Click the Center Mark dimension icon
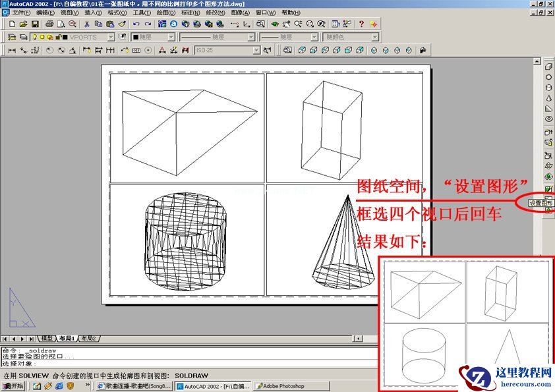 pyautogui.click(x=148, y=50)
